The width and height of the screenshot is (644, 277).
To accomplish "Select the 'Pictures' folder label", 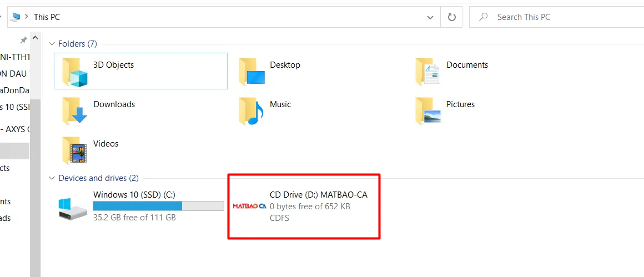I will pyautogui.click(x=460, y=104).
